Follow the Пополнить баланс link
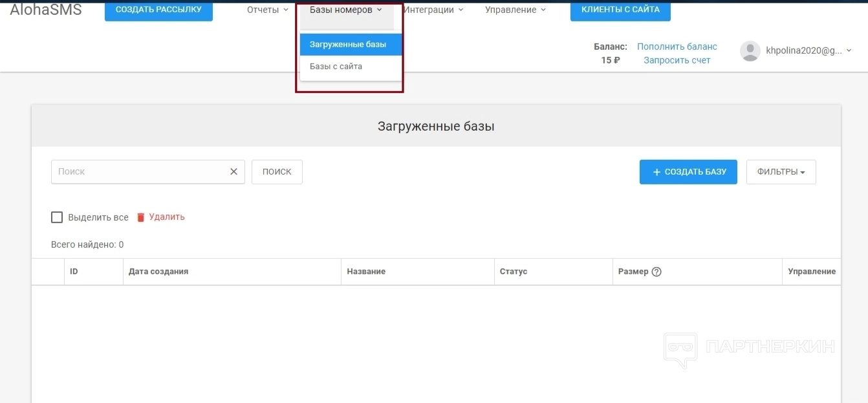Screen dimensions: 868x403 (677, 47)
